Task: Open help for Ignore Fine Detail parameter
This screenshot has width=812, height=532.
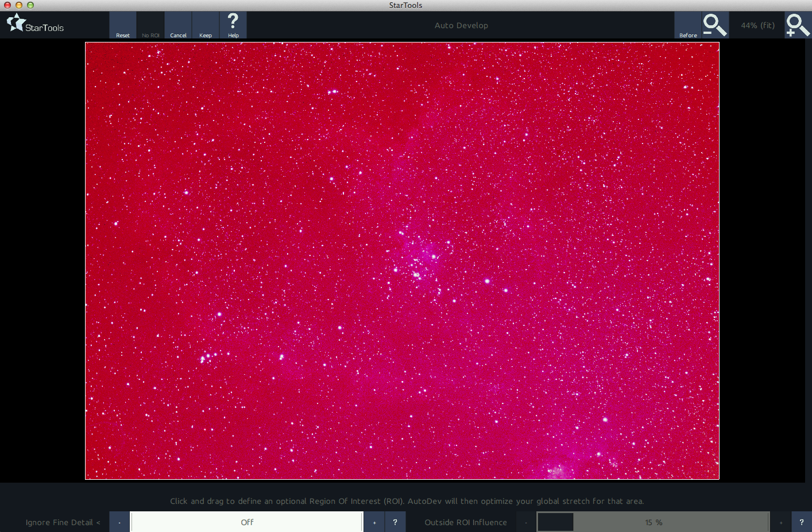Action: tap(395, 522)
